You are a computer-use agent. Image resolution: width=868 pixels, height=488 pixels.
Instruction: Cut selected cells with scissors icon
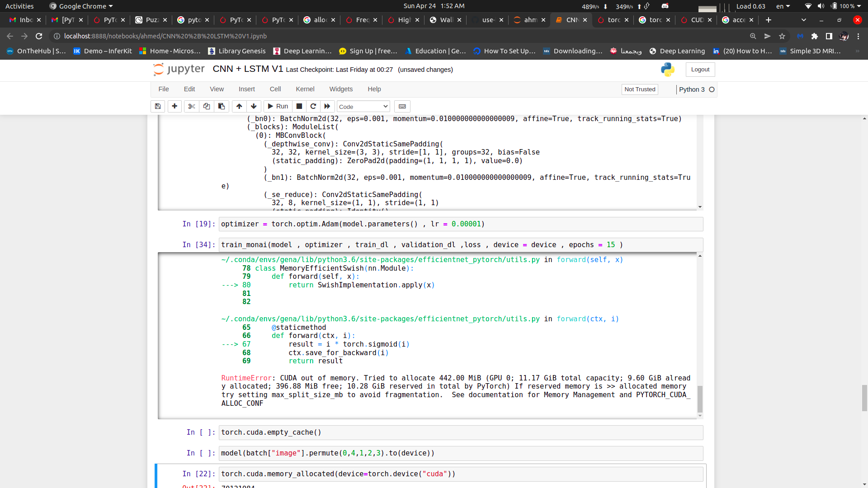pyautogui.click(x=192, y=107)
